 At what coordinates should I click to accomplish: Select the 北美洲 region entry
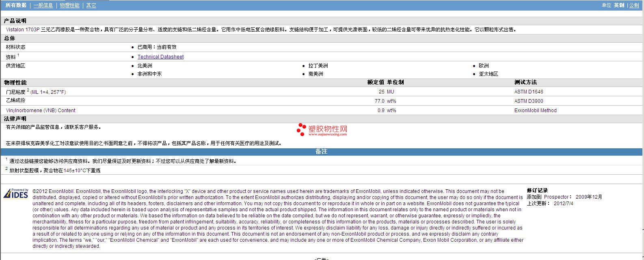coord(145,66)
